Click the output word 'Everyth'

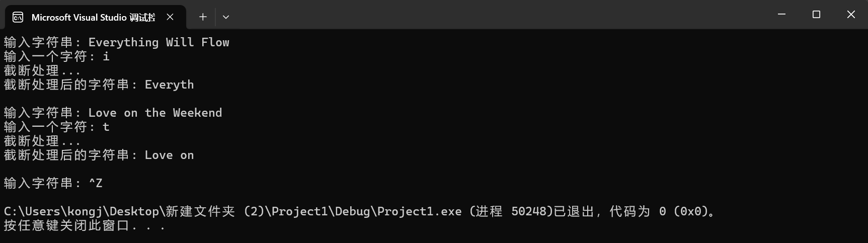(169, 85)
